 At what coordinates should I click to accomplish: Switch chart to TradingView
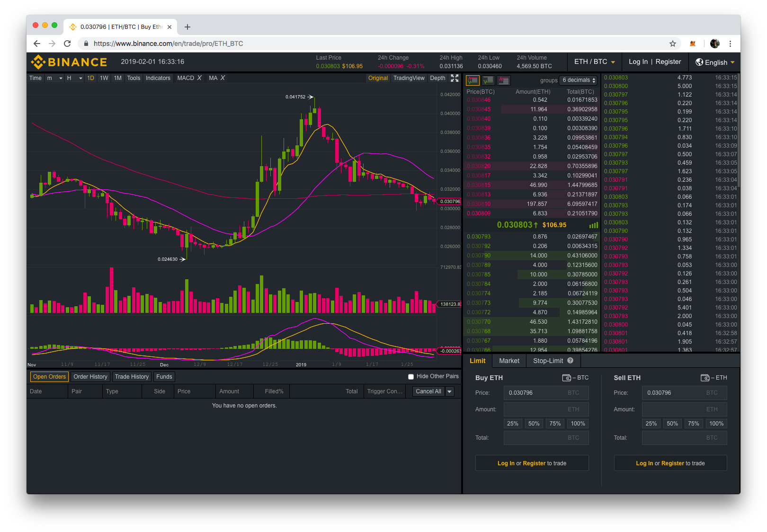(x=409, y=78)
